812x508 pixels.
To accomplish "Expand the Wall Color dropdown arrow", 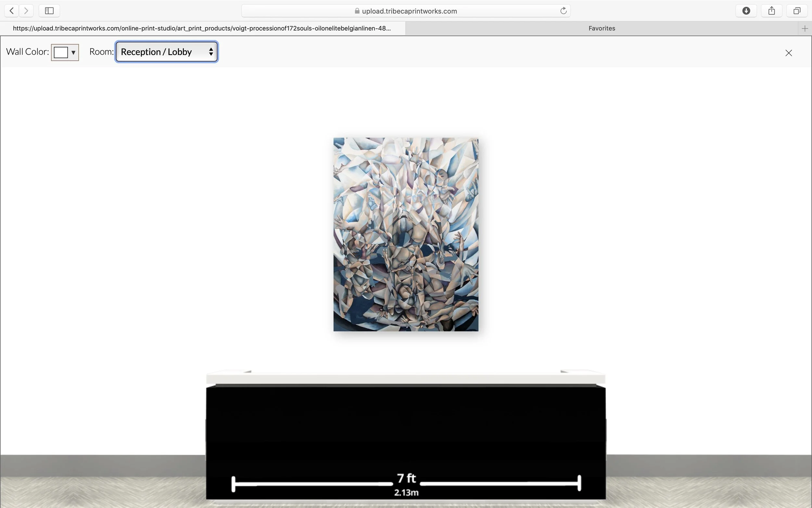I will pos(73,52).
